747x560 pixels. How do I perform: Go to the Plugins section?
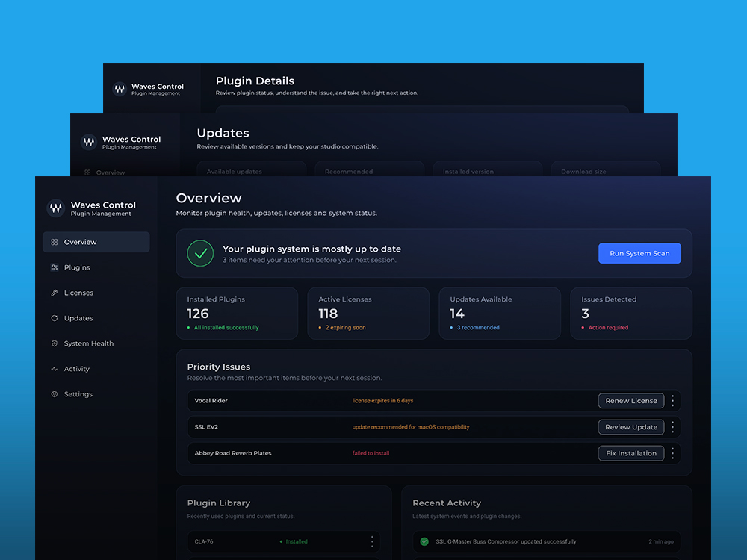pos(96,267)
